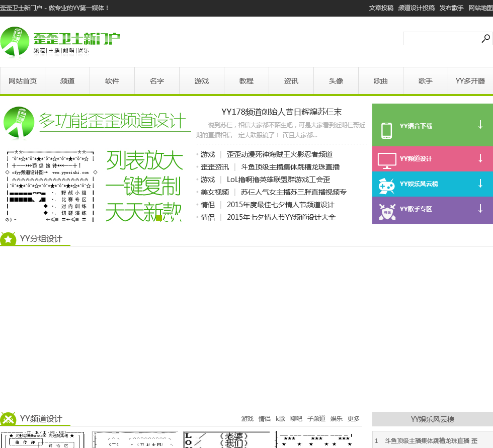
Task: Click the down arrow on YY频道设计 banner
Action: pyautogui.click(x=480, y=158)
